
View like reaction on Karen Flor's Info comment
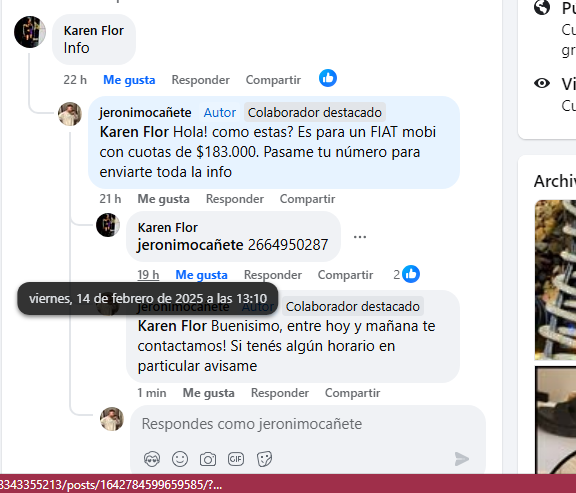(328, 78)
